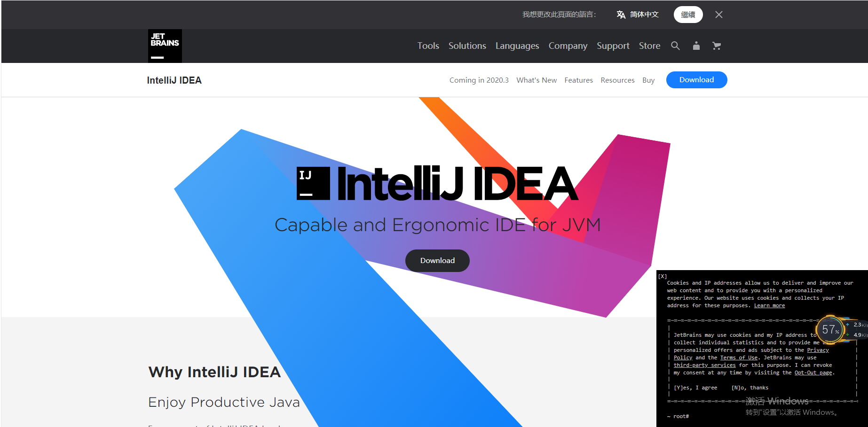Open the Privacy Policy link
Image resolution: width=868 pixels, height=427 pixels.
(818, 350)
